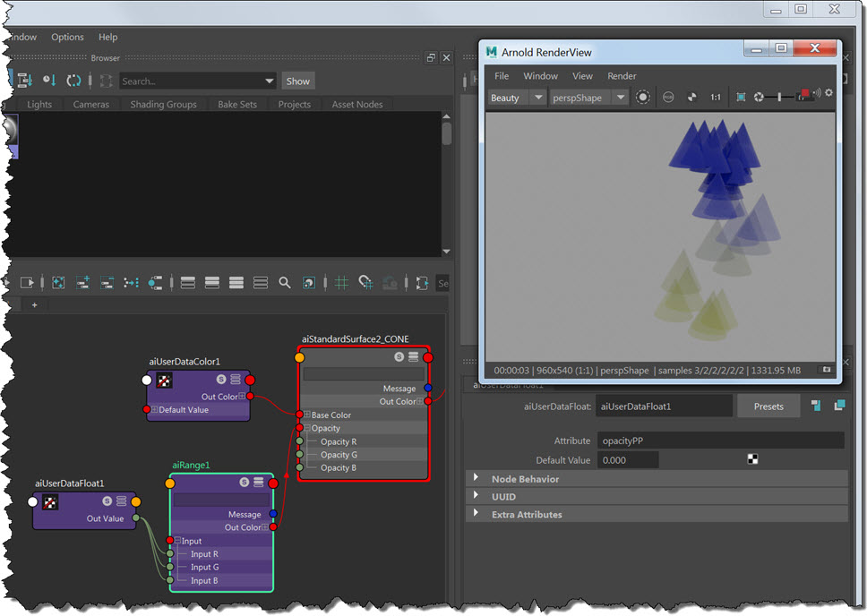The width and height of the screenshot is (867, 616).
Task: Open the Beauty AOV dropdown
Action: (515, 98)
